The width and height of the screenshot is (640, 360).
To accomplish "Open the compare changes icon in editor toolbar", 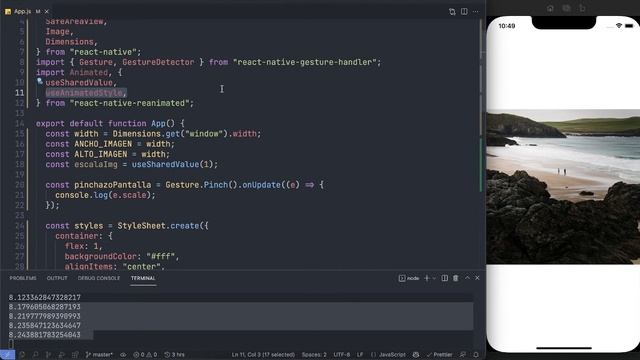I will [x=452, y=11].
